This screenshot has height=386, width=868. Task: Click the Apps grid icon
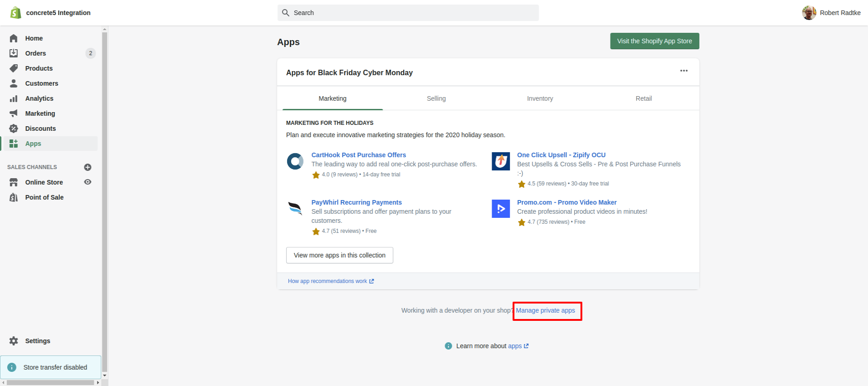pos(14,144)
